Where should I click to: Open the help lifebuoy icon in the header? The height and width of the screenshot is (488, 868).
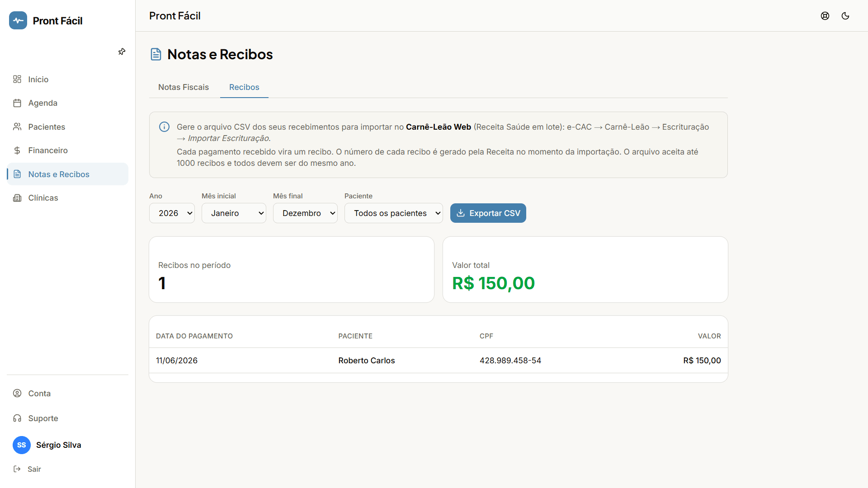[825, 16]
